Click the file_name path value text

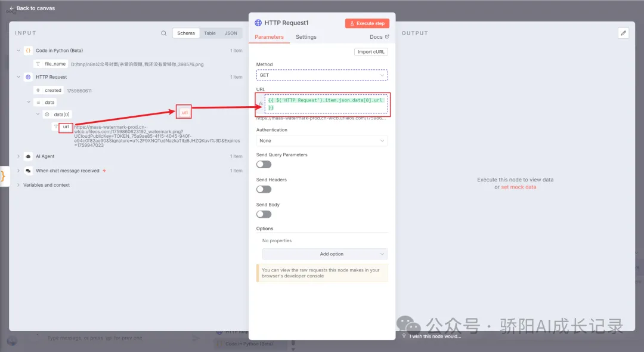137,64
